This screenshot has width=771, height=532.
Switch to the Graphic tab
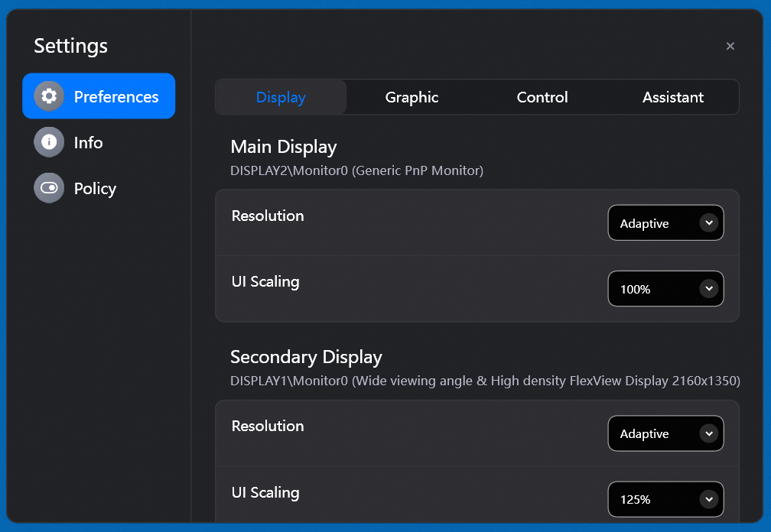412,97
